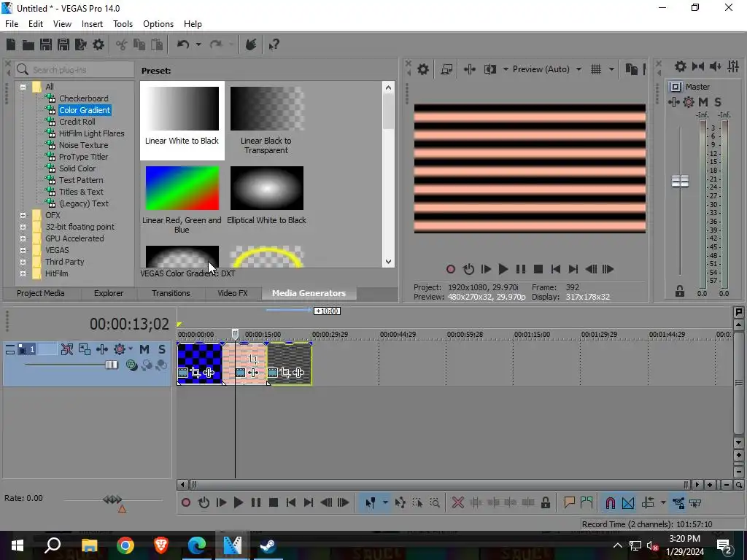The width and height of the screenshot is (747, 560).
Task: Open overlays dropdown arrow beside grid
Action: 611,69
